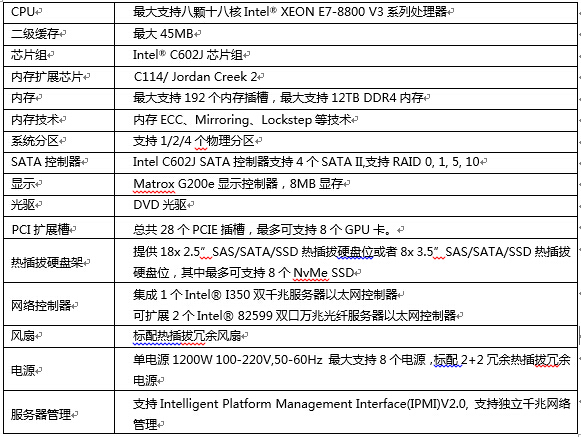Screen dimensions: 581x437
Task: Select the "SATA 控制器" label
Action: tap(46, 162)
